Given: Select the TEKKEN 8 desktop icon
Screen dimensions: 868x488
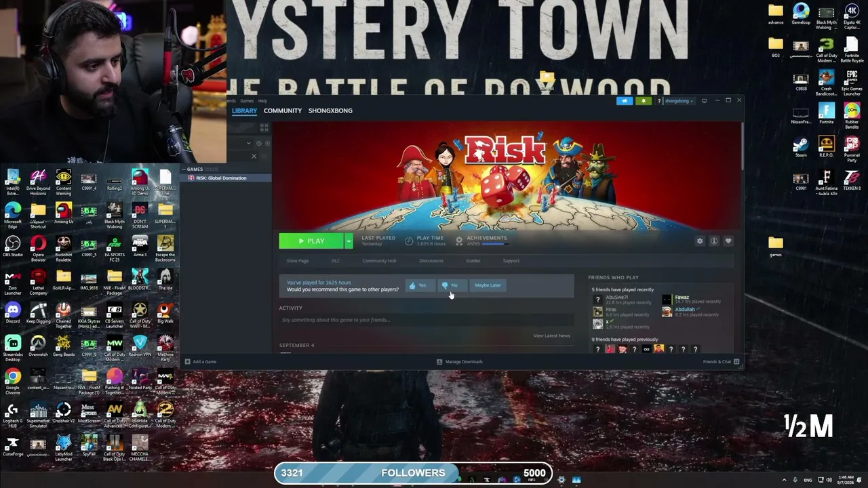Looking at the screenshot, I should pos(852,180).
